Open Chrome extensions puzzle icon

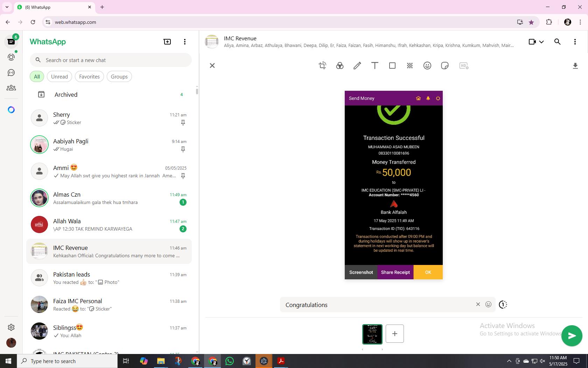(x=549, y=22)
